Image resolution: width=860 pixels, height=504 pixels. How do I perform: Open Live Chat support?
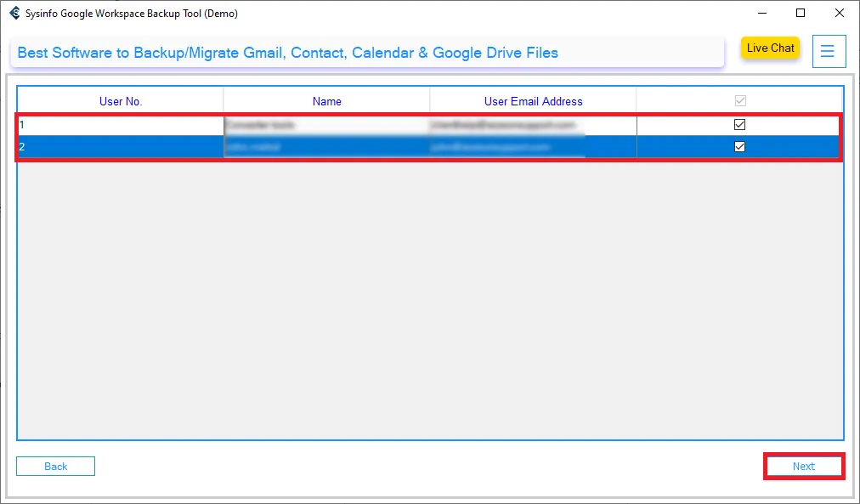pyautogui.click(x=770, y=48)
